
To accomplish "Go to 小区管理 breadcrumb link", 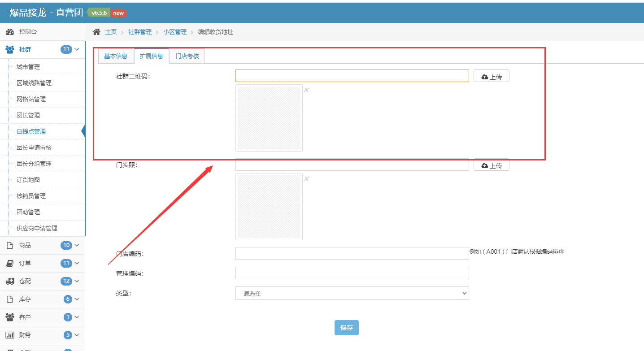I will coord(175,32).
